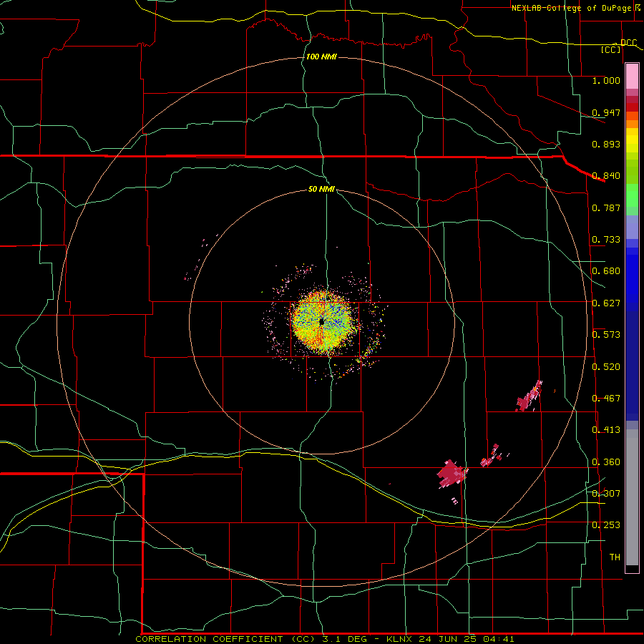
Task: Select the 0.733 legend value
Action: [x=606, y=240]
